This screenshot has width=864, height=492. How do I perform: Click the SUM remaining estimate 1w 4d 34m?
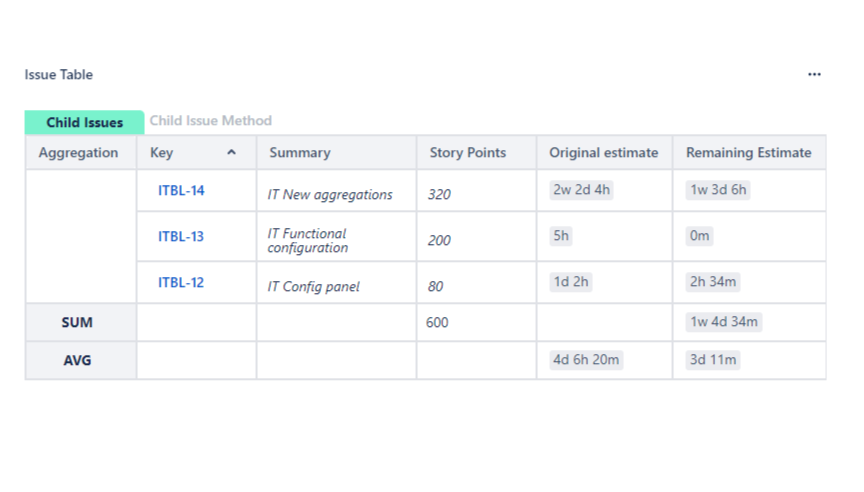[x=723, y=322]
